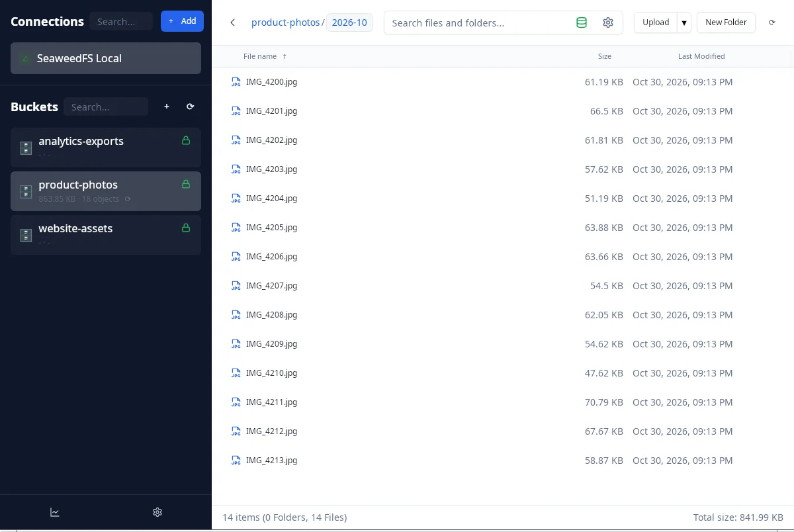Sort by the Last Modified column header

pyautogui.click(x=701, y=56)
